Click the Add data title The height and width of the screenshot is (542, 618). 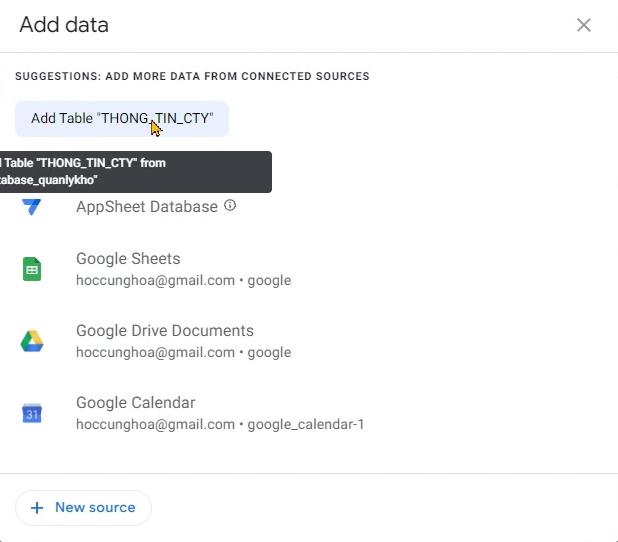point(64,25)
